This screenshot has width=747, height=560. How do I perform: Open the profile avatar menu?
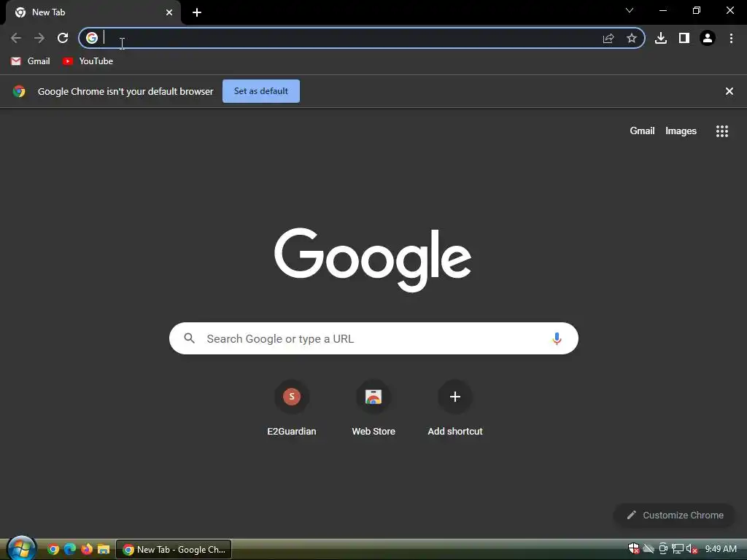pyautogui.click(x=708, y=38)
